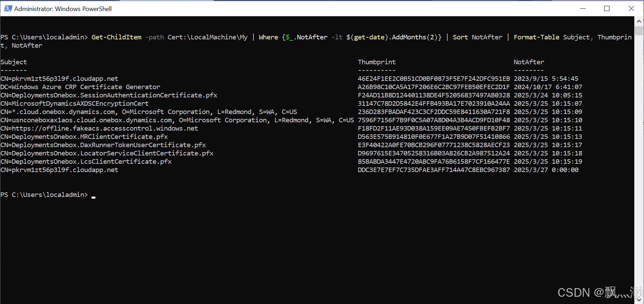
Task: Click thumbprint D9697615E34705258316B03A826CB2A987512A24
Action: coord(434,153)
